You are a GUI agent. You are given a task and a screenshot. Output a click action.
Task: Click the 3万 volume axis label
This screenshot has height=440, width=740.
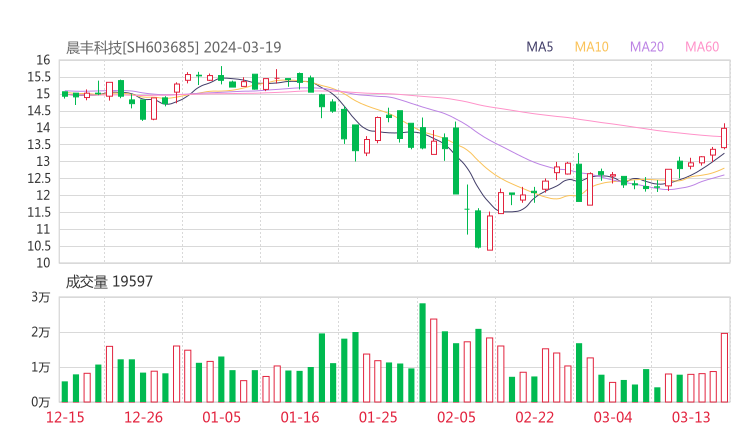pos(41,297)
